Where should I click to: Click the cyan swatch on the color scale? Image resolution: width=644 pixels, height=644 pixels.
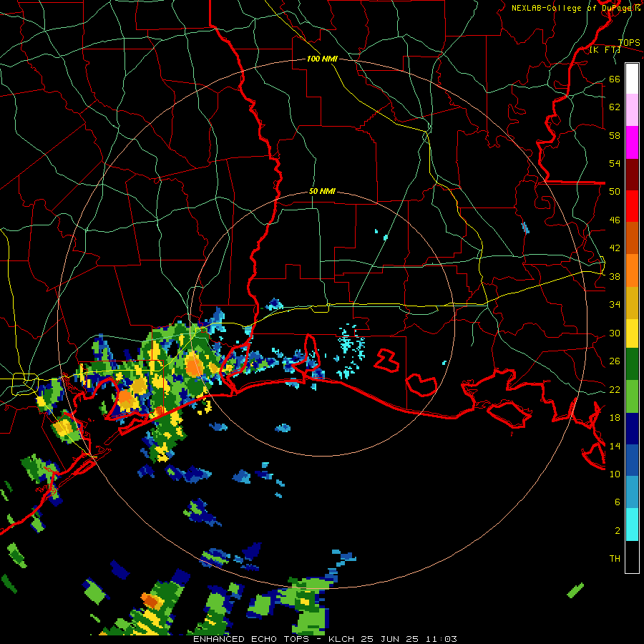coord(632,525)
